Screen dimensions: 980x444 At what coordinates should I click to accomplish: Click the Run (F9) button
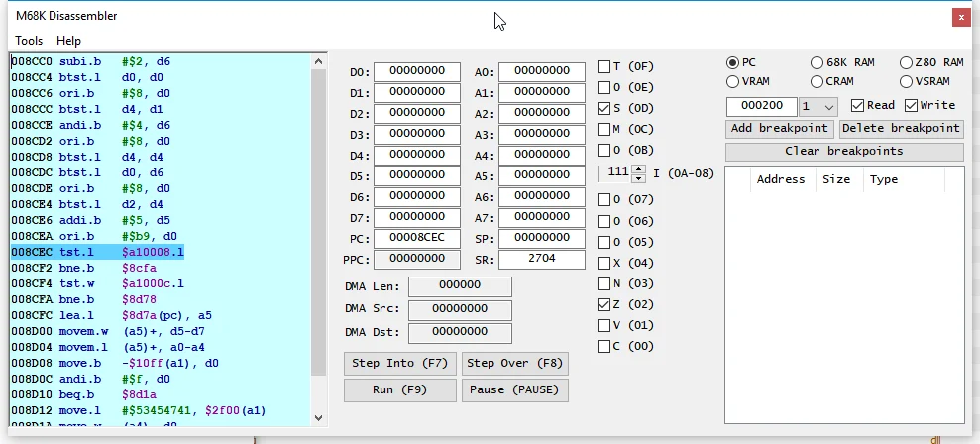[x=400, y=390]
